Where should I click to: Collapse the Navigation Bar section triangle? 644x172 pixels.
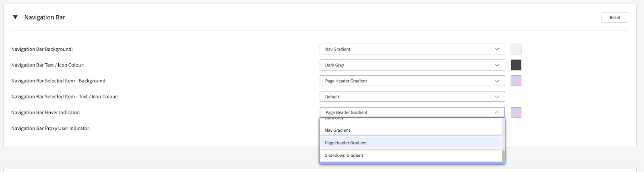[15, 17]
